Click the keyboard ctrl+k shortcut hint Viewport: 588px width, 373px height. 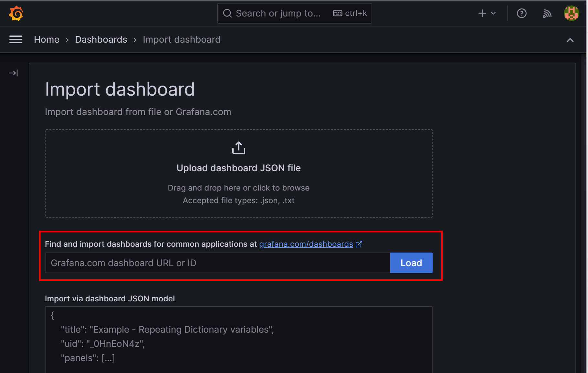point(350,13)
